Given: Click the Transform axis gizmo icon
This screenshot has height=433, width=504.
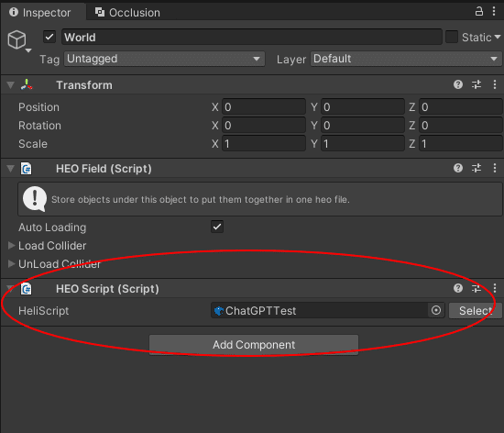Looking at the screenshot, I should tap(27, 85).
